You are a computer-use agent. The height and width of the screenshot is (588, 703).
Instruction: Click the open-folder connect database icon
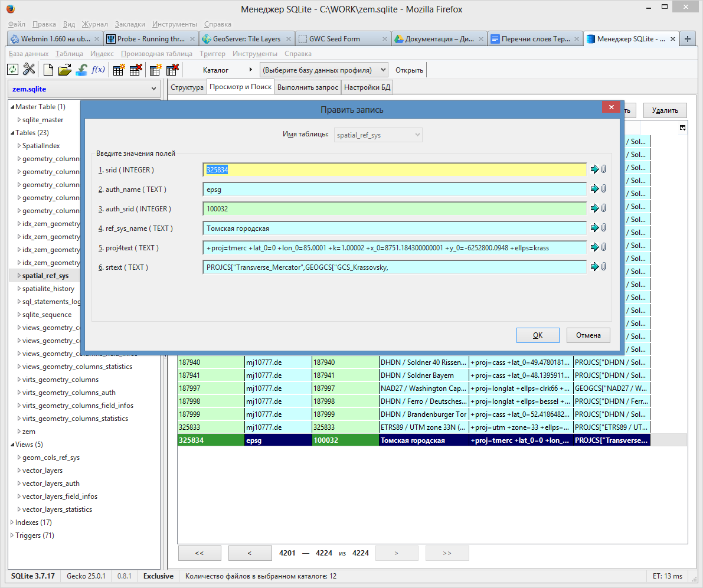pyautogui.click(x=65, y=70)
